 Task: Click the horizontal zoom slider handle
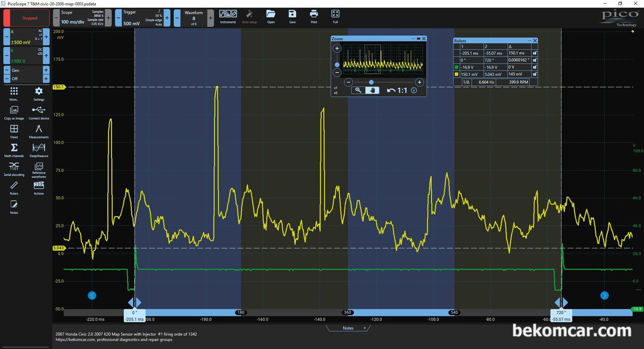[371, 82]
